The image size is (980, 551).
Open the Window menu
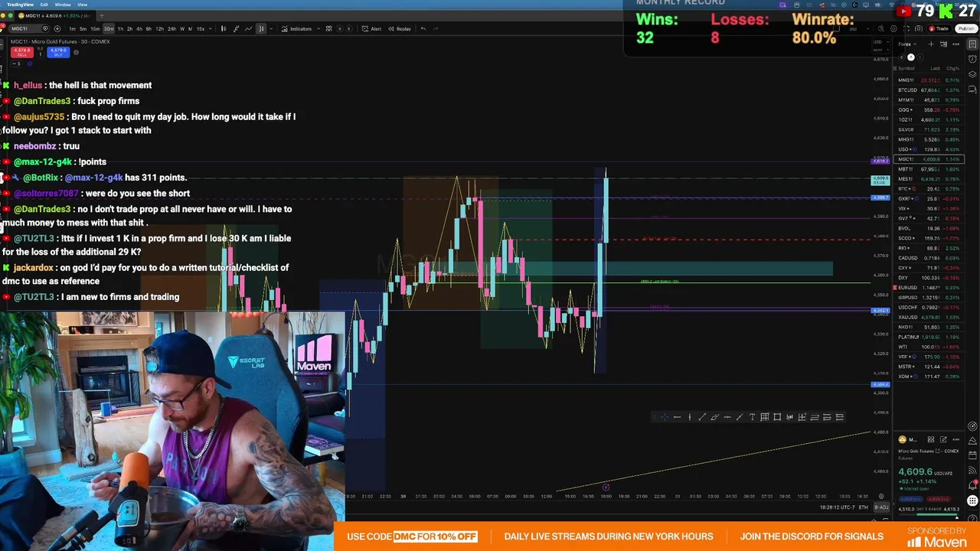63,5
